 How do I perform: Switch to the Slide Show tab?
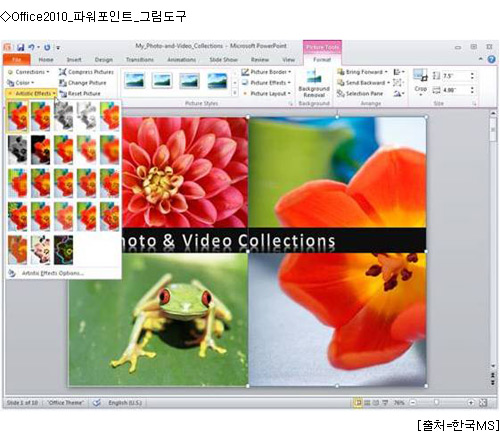pyautogui.click(x=223, y=60)
